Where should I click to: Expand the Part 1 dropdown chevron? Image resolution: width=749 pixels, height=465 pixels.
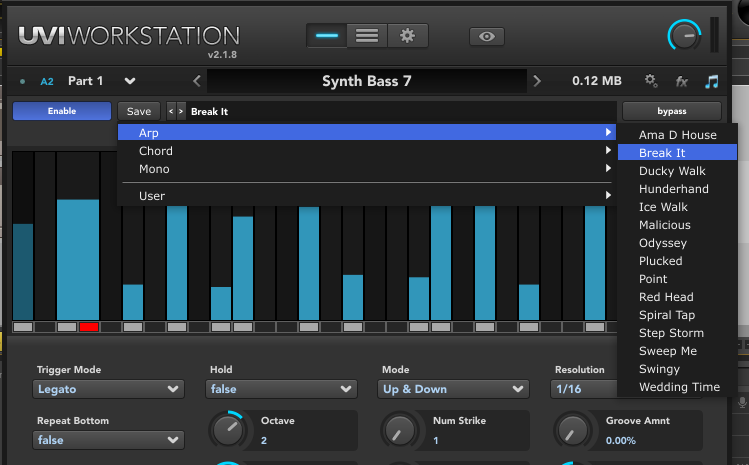(x=130, y=81)
